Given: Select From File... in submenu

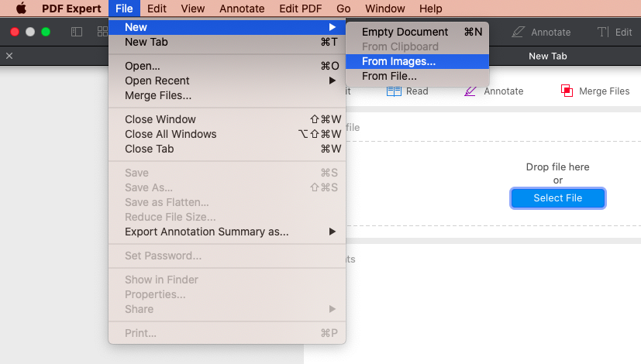Looking at the screenshot, I should 417,76.
